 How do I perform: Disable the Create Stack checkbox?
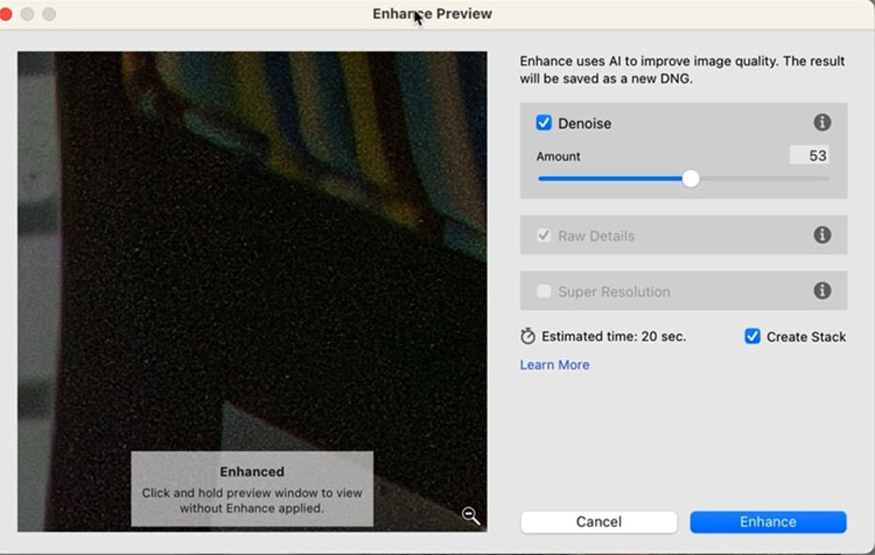(752, 336)
